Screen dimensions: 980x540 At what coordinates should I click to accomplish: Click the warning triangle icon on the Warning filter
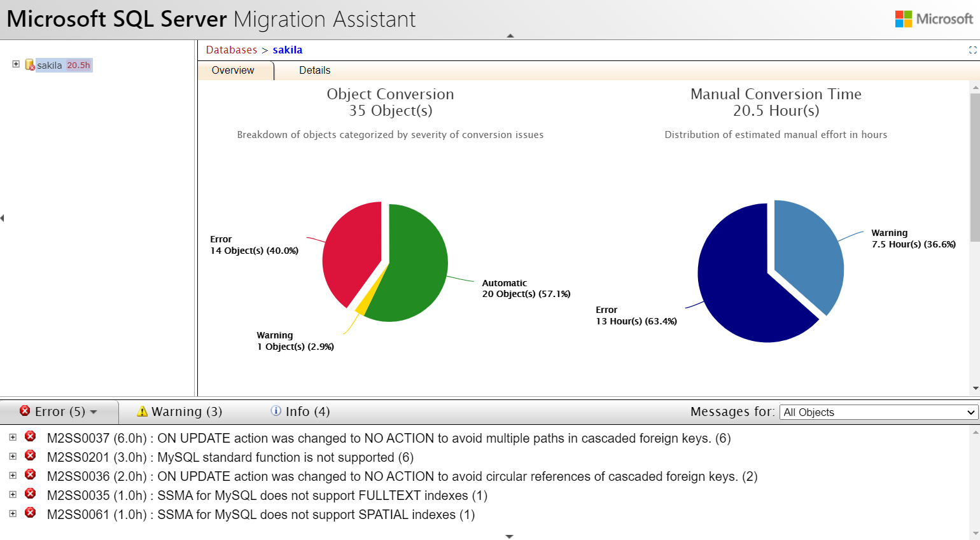(141, 412)
